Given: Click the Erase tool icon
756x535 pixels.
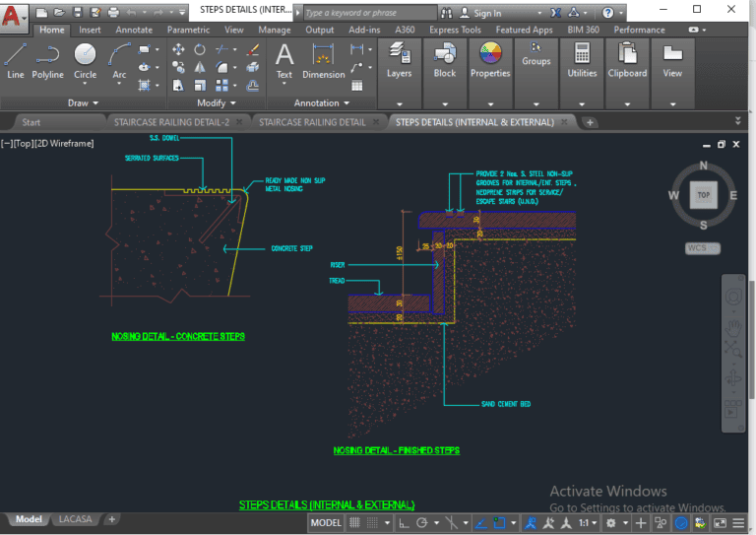Looking at the screenshot, I should coord(253,49).
